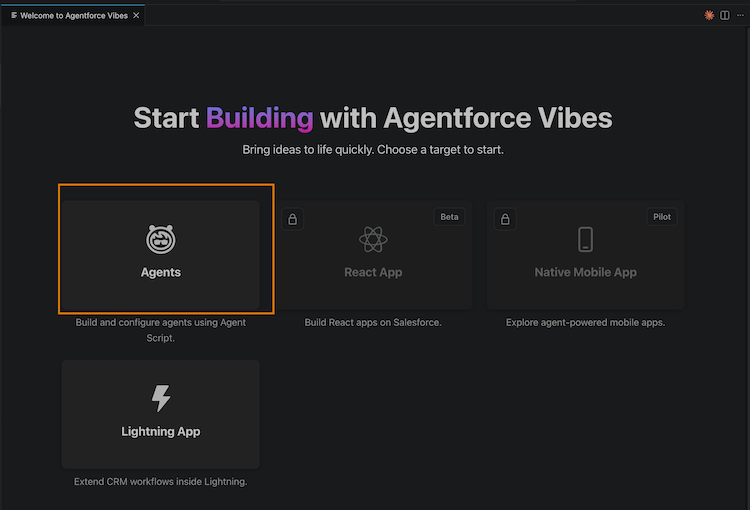750x510 pixels.
Task: Click 'Build and configure agents using Agent Script.' text
Action: click(x=161, y=330)
